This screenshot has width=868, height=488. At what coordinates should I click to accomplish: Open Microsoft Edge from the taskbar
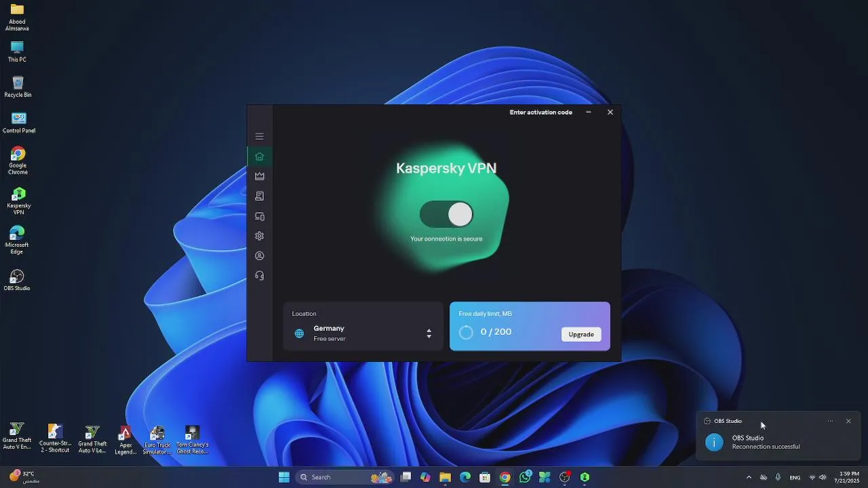tap(465, 477)
